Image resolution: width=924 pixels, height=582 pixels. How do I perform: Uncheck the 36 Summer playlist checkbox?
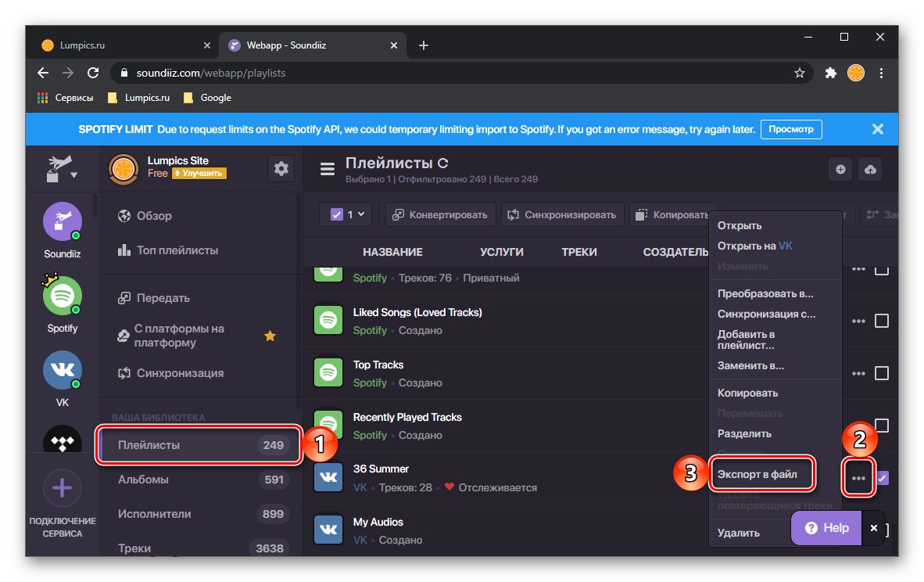882,478
